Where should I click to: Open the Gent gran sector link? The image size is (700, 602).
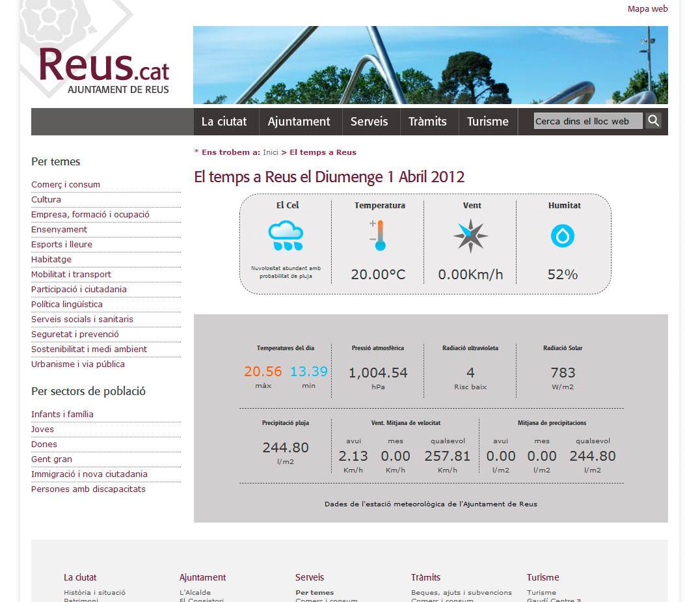tap(51, 459)
